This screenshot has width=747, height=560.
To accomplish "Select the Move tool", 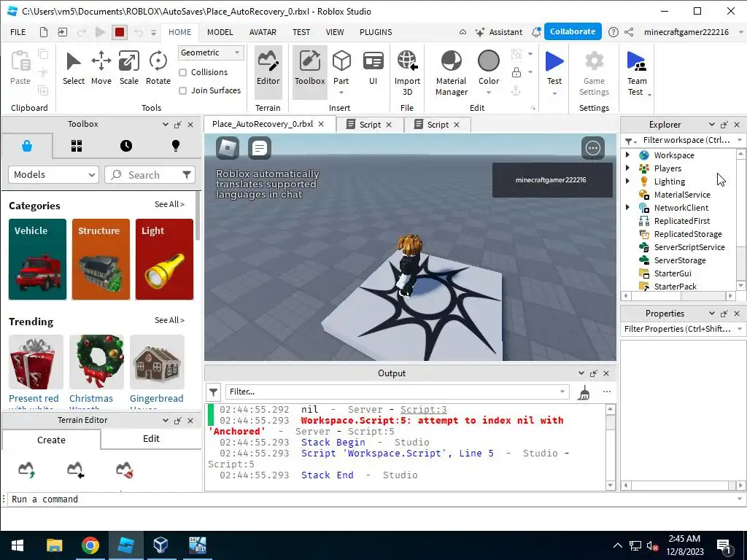I will (x=101, y=68).
